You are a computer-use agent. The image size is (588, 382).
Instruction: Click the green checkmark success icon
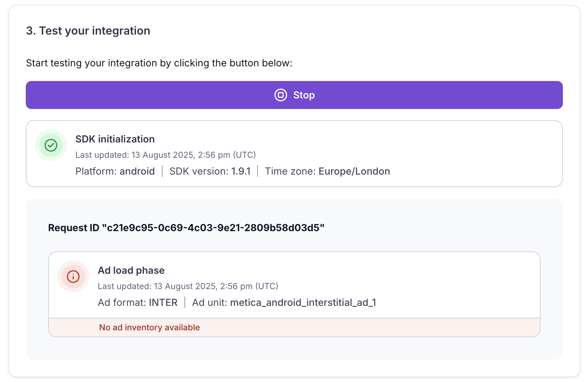[51, 145]
